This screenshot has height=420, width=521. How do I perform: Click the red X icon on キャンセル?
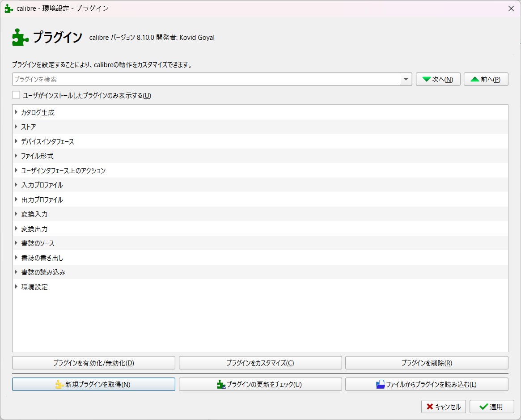pos(430,407)
